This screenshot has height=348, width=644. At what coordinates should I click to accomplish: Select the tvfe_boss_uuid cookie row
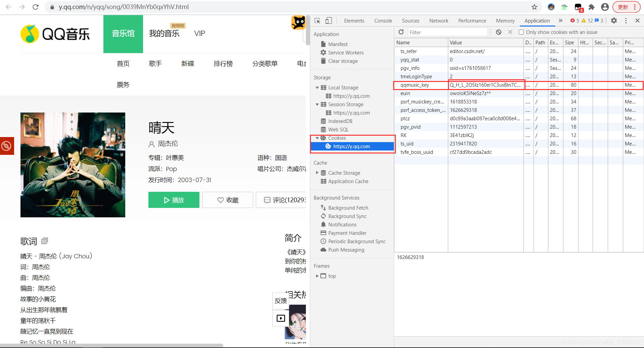pyautogui.click(x=519, y=152)
